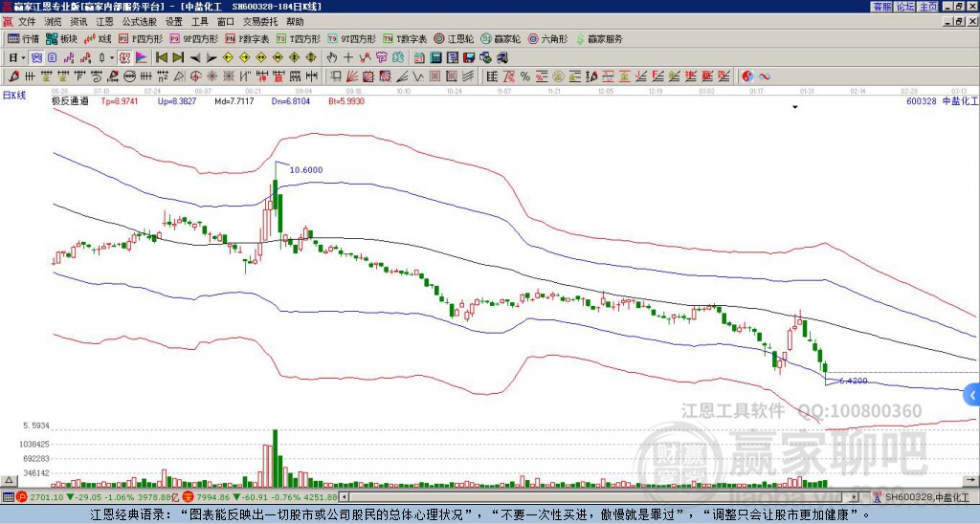Click Md=7.7117 value

click(234, 100)
